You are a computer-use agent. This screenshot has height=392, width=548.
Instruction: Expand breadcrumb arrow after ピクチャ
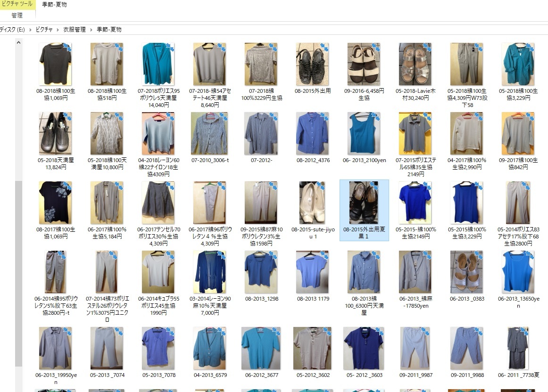58,30
